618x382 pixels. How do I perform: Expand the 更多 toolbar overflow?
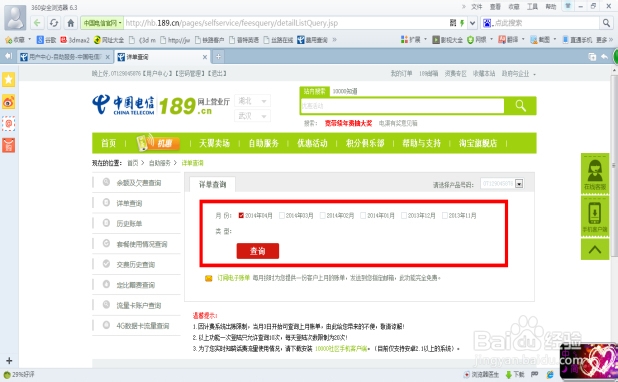[605, 40]
